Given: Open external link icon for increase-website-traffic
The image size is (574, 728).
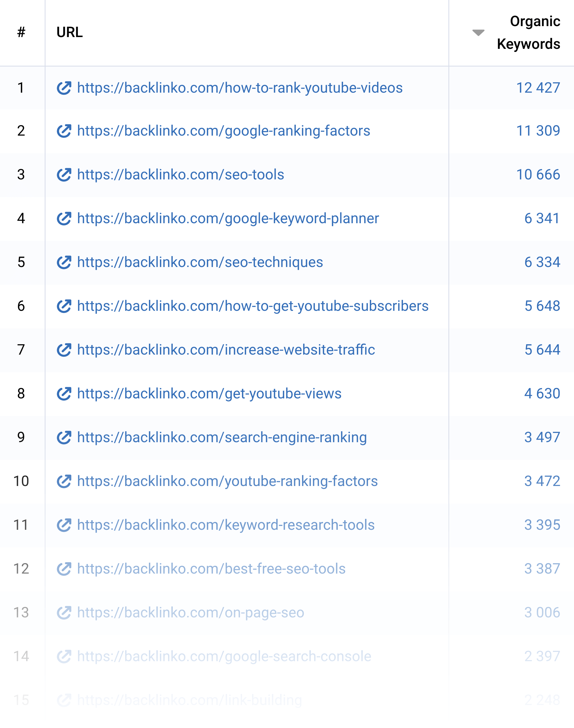Looking at the screenshot, I should (64, 350).
